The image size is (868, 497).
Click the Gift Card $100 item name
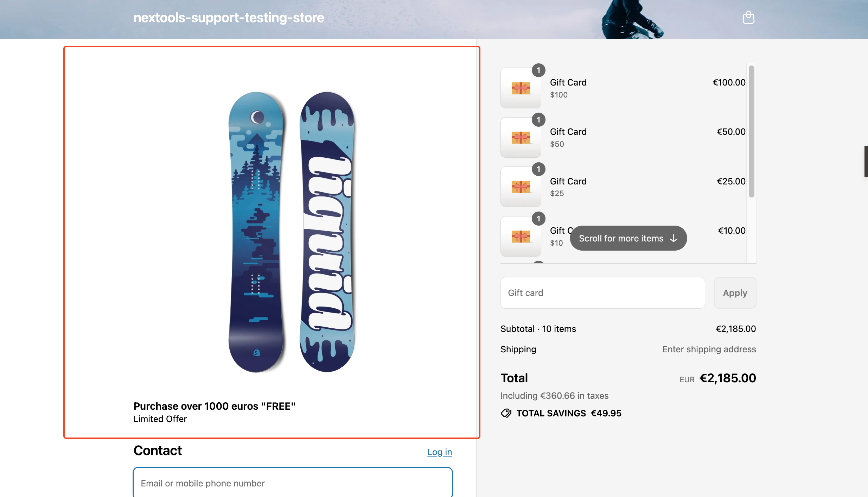click(x=568, y=82)
